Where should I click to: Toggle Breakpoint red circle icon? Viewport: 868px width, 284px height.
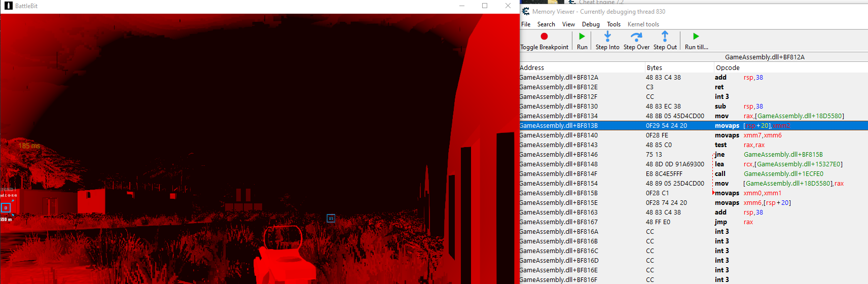click(x=544, y=37)
